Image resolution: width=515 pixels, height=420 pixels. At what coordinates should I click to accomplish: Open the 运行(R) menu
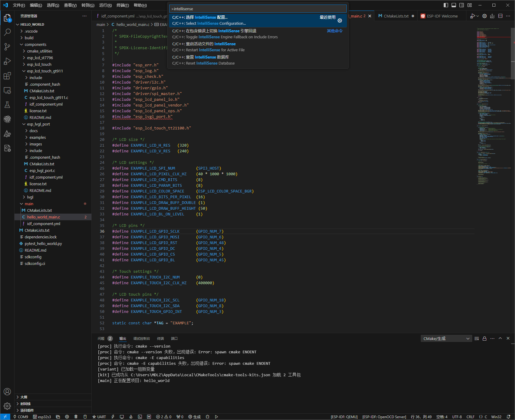click(105, 5)
